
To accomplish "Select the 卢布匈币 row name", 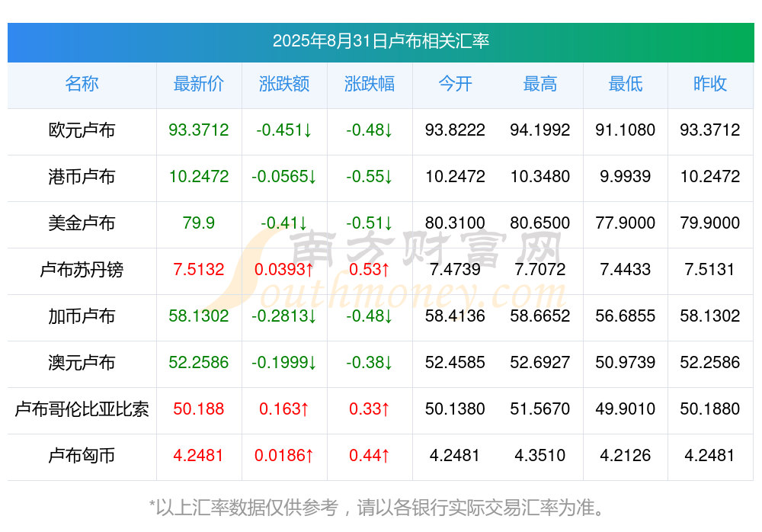I will pyautogui.click(x=82, y=456).
